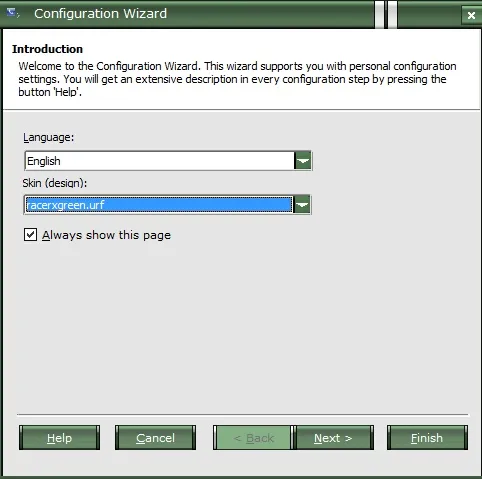This screenshot has height=479, width=482.
Task: Click the Introduction heading
Action: 47,49
